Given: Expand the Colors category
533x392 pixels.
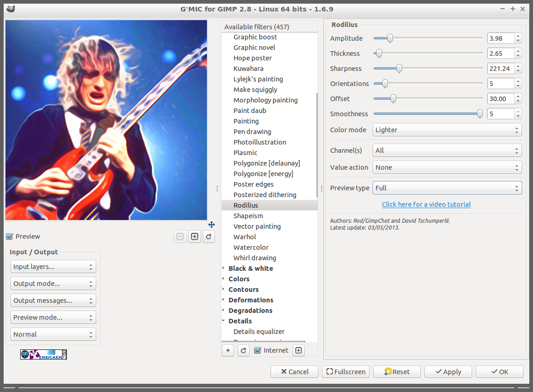Looking at the screenshot, I should click(223, 279).
